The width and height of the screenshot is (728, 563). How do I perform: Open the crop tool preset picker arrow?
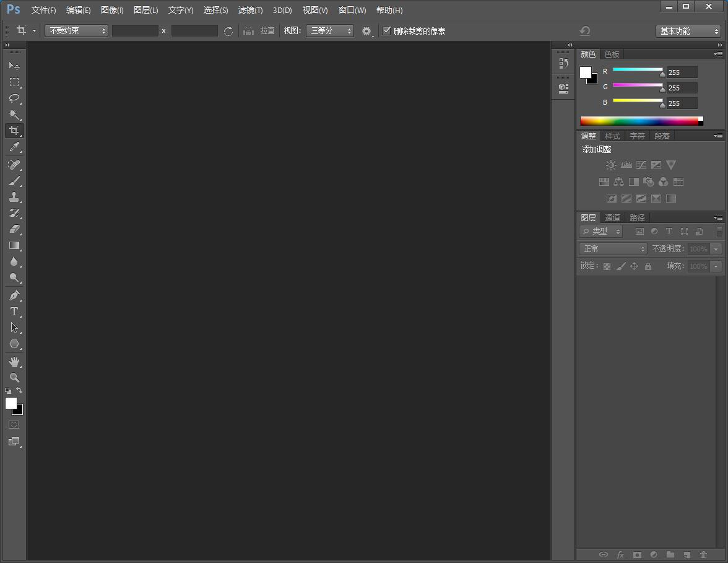coord(34,31)
